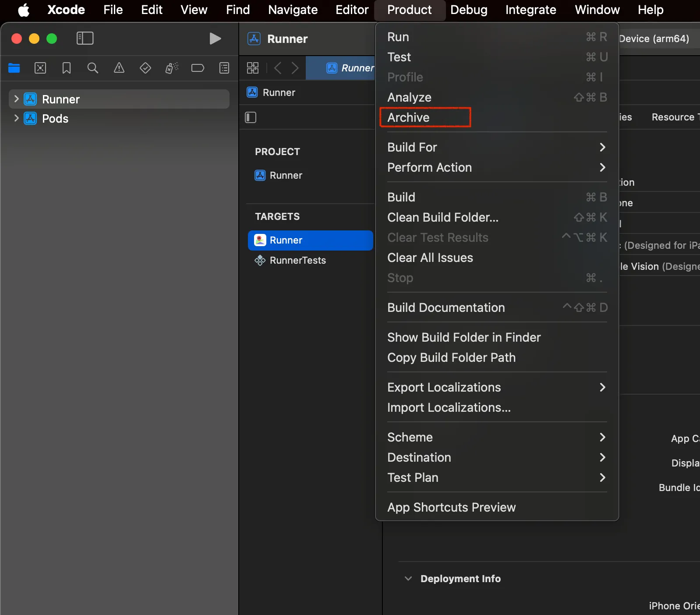Open the Help menu

pos(651,10)
